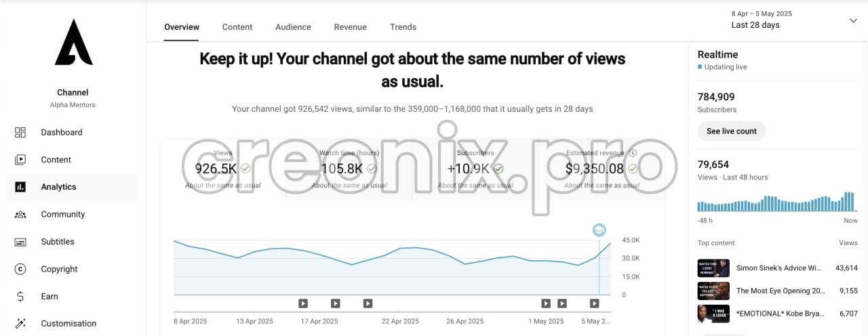The width and height of the screenshot is (868, 336).
Task: Click the green checkmark next to 105.8K watch time
Action: [372, 169]
